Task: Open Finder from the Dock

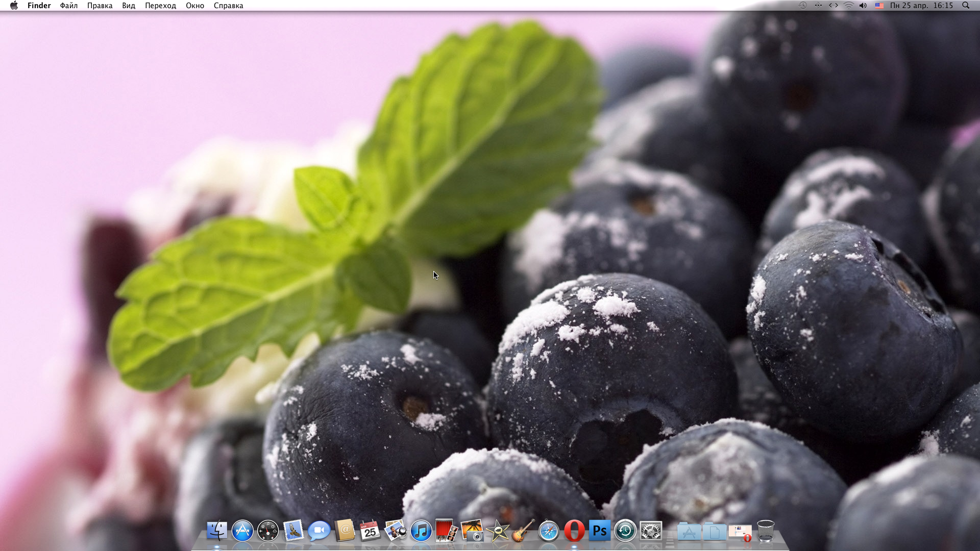Action: coord(217,531)
